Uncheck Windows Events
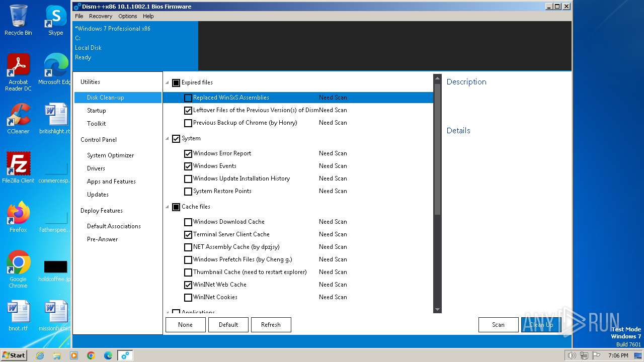This screenshot has height=362, width=644. 188,166
